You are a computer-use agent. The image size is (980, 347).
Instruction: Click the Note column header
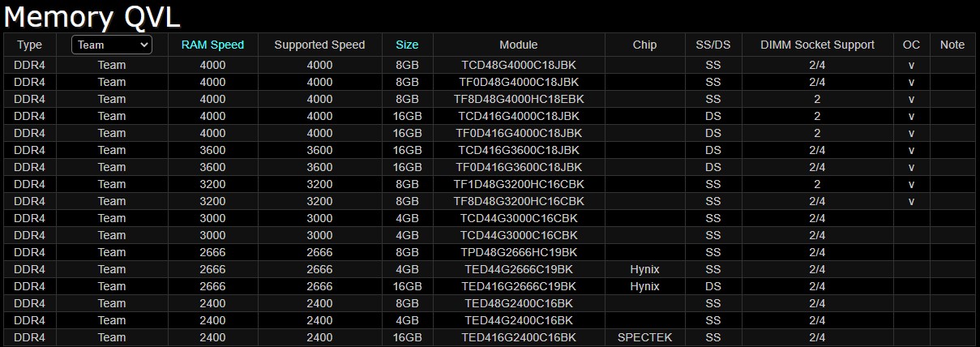[x=952, y=45]
